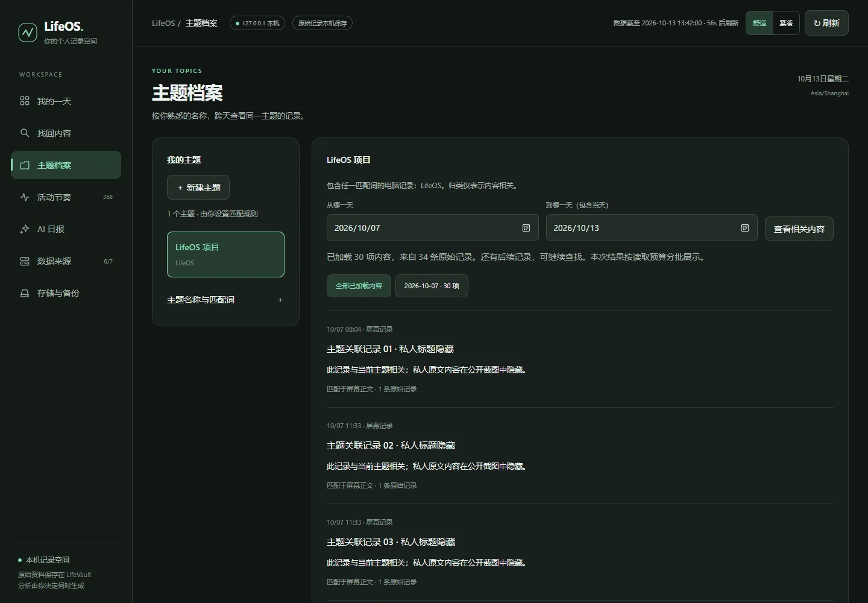Go to 存储与备份 page

66,292
